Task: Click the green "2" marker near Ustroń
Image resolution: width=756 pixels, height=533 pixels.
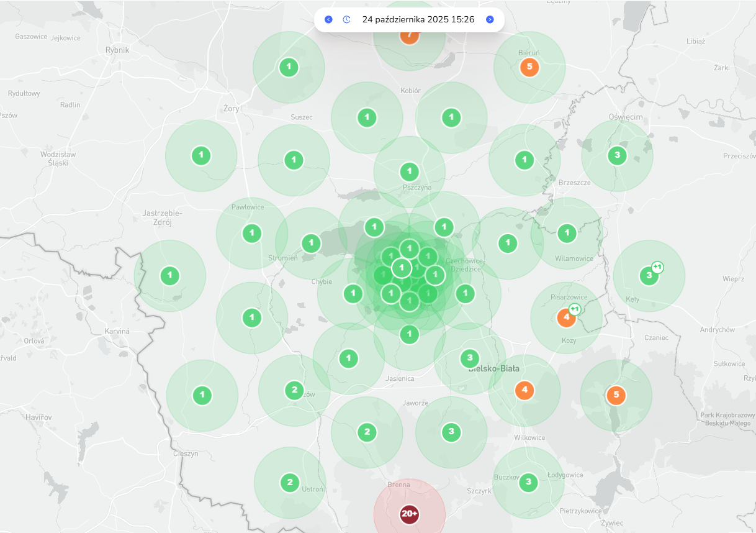Action: 289,481
